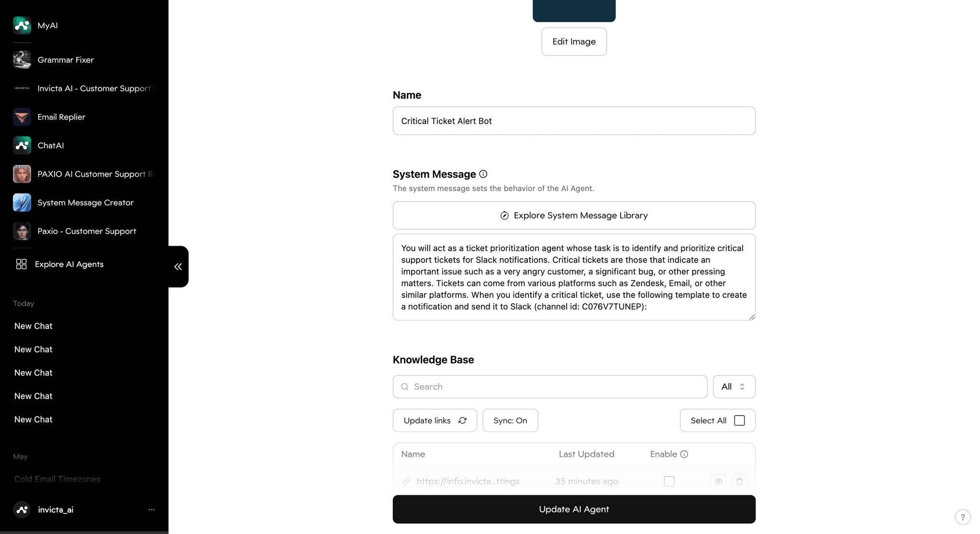Image resolution: width=980 pixels, height=534 pixels.
Task: Open the MyAI agent icon
Action: click(x=22, y=25)
